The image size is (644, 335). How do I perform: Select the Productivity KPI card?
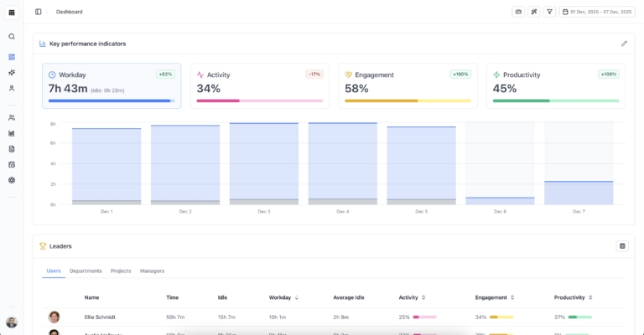[556, 85]
